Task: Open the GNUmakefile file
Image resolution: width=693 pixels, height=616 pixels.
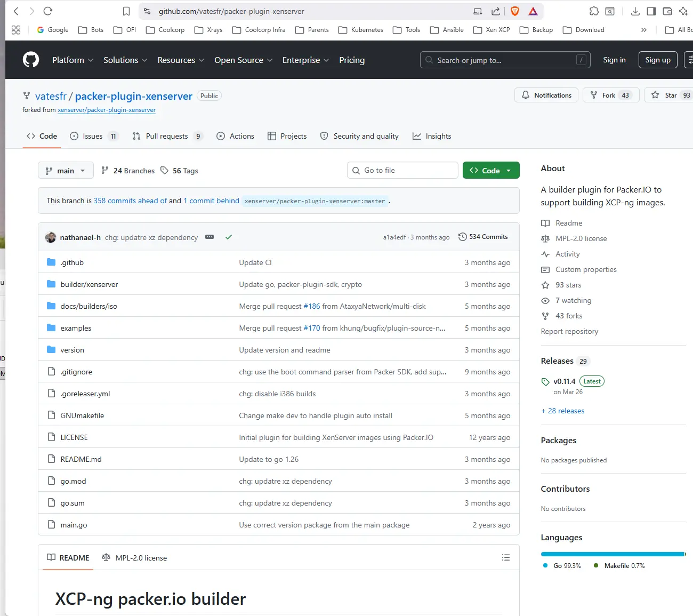Action: pyautogui.click(x=82, y=415)
